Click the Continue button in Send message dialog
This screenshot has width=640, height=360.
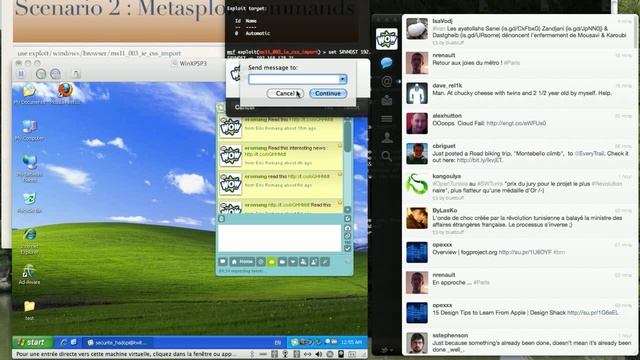pos(328,93)
